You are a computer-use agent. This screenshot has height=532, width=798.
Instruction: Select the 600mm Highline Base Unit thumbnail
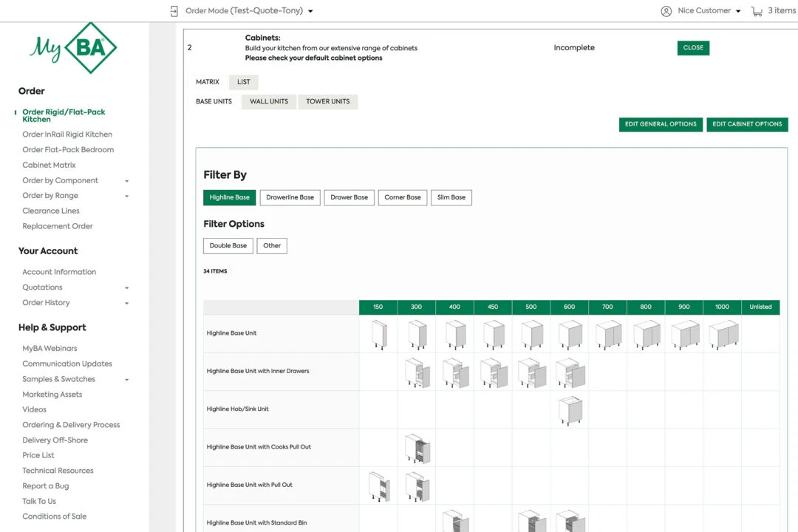pyautogui.click(x=569, y=334)
